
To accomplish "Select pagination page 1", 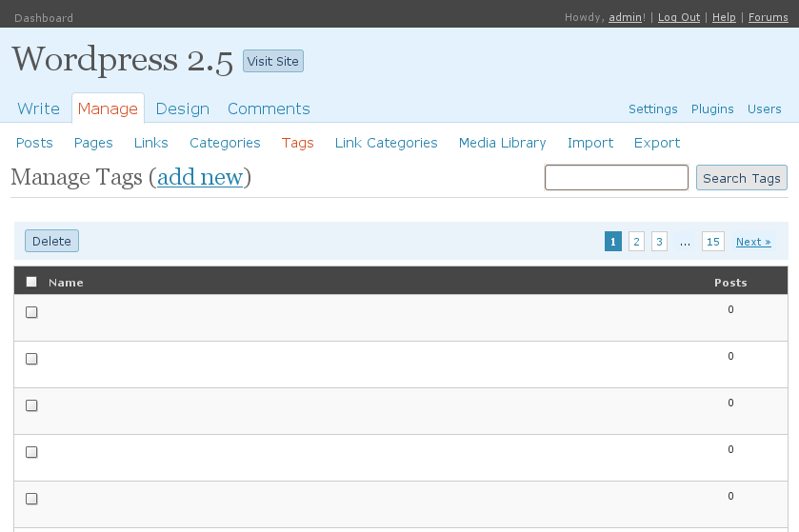I will (x=613, y=242).
